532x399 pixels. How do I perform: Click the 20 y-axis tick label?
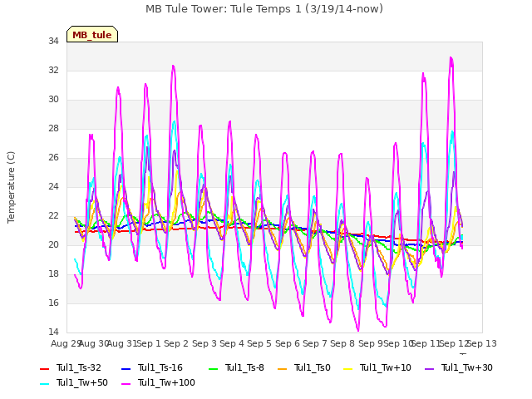pyautogui.click(x=53, y=245)
